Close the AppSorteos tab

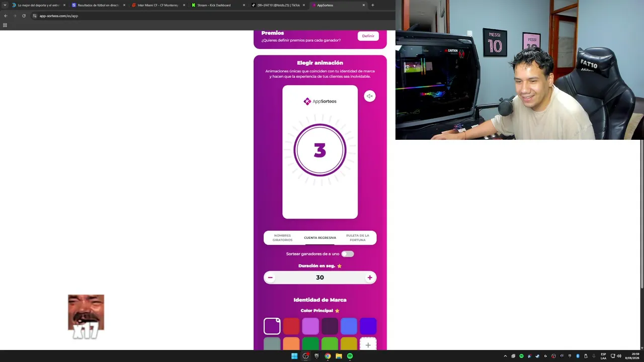pyautogui.click(x=364, y=5)
